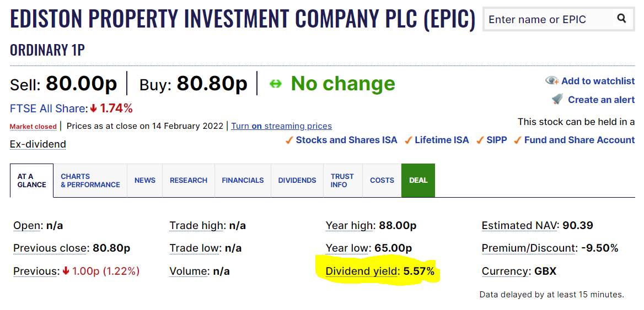Type in the name or EPIC search field
The width and height of the screenshot is (644, 310).
549,19
